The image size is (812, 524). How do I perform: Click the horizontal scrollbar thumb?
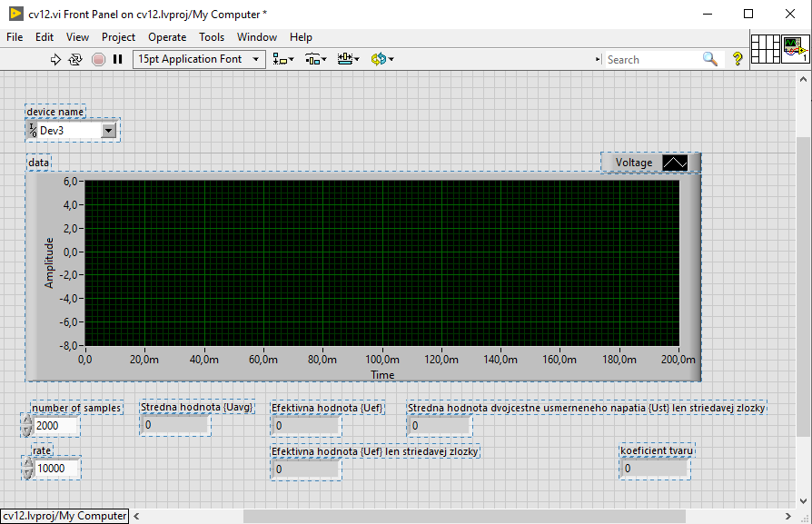[x=464, y=516]
